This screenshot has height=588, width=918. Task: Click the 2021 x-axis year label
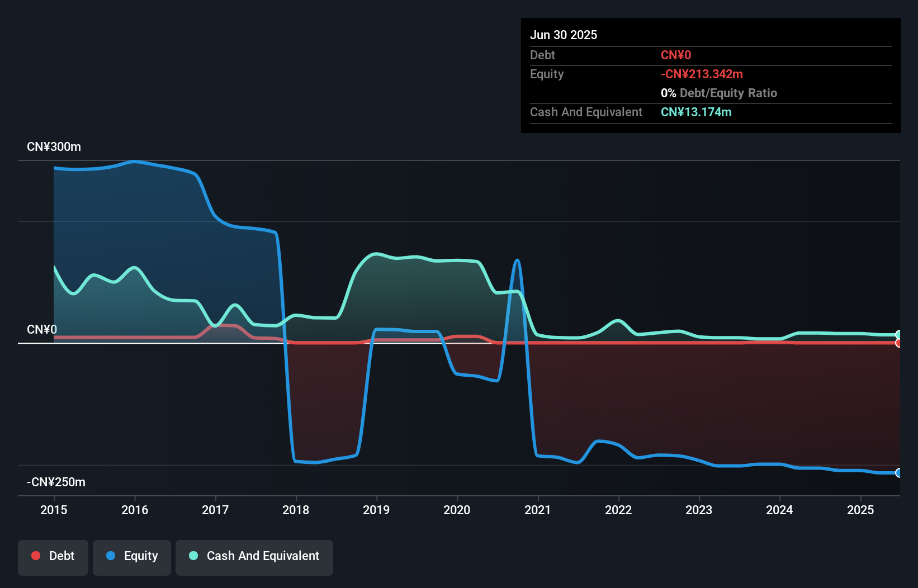click(x=538, y=510)
